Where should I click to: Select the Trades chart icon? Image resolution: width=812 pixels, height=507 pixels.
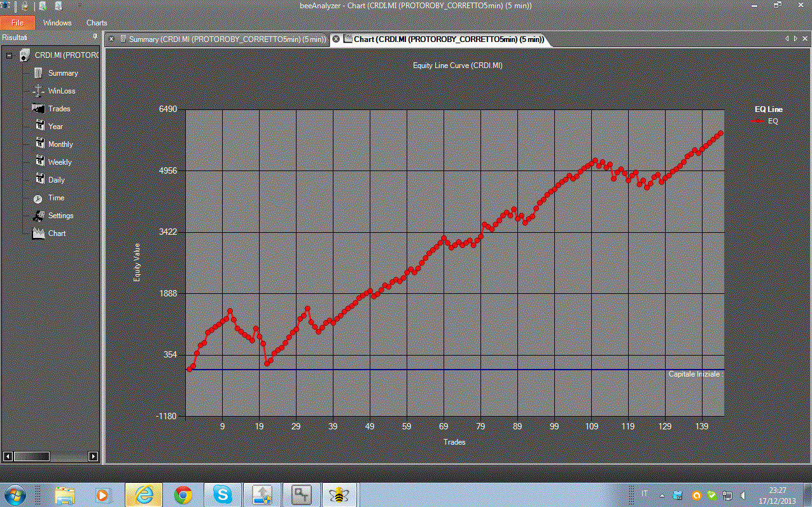coord(38,109)
